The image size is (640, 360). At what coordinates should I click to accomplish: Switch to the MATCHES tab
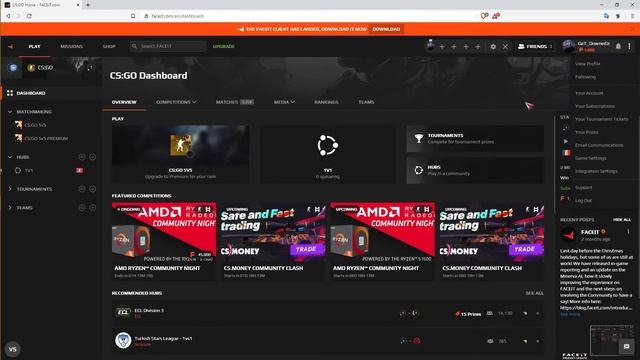coord(234,102)
